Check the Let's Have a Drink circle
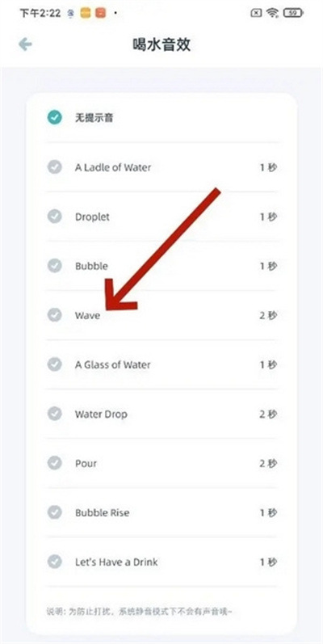The height and width of the screenshot is (644, 323). [54, 562]
